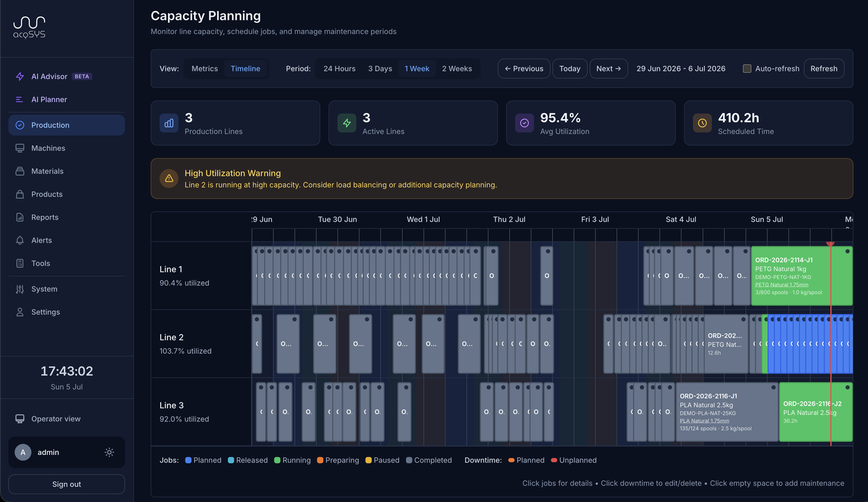Click the Products bag icon
This screenshot has width=868, height=502.
coord(20,194)
